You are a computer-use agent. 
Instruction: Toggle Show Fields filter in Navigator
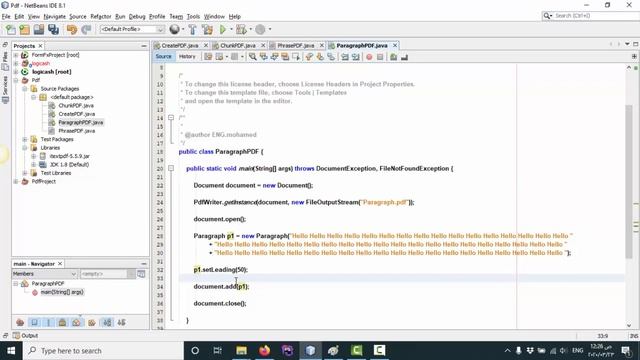point(34,322)
